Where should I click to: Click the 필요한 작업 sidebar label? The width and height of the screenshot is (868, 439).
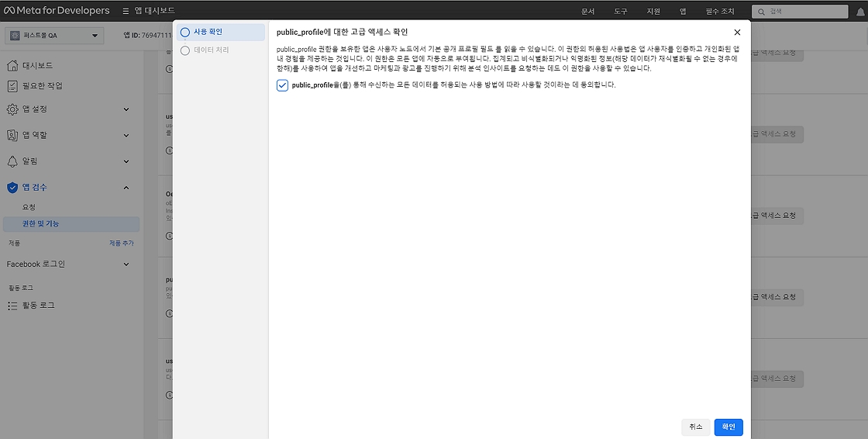43,86
